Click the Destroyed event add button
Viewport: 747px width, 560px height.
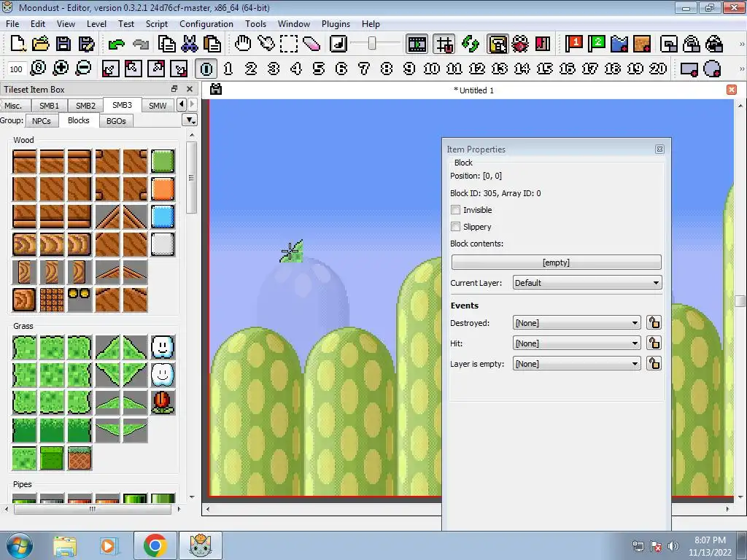pos(654,323)
